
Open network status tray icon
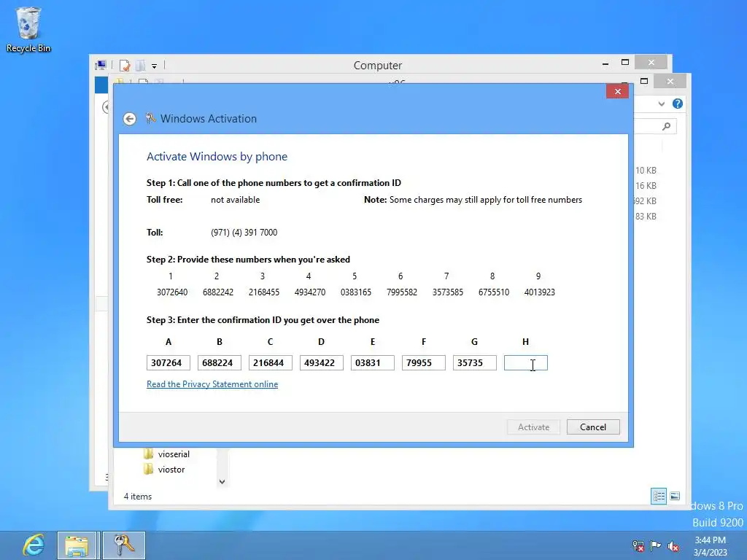point(638,545)
